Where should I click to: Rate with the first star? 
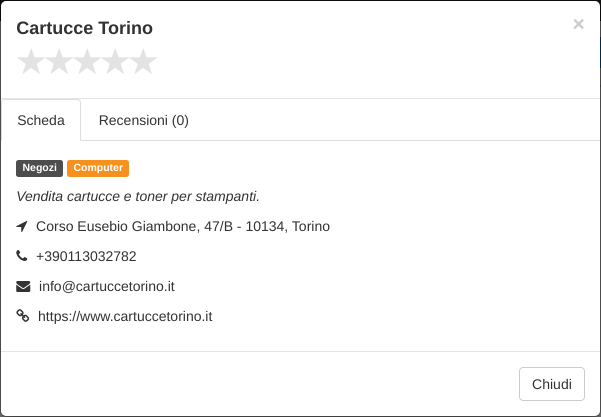pos(31,61)
